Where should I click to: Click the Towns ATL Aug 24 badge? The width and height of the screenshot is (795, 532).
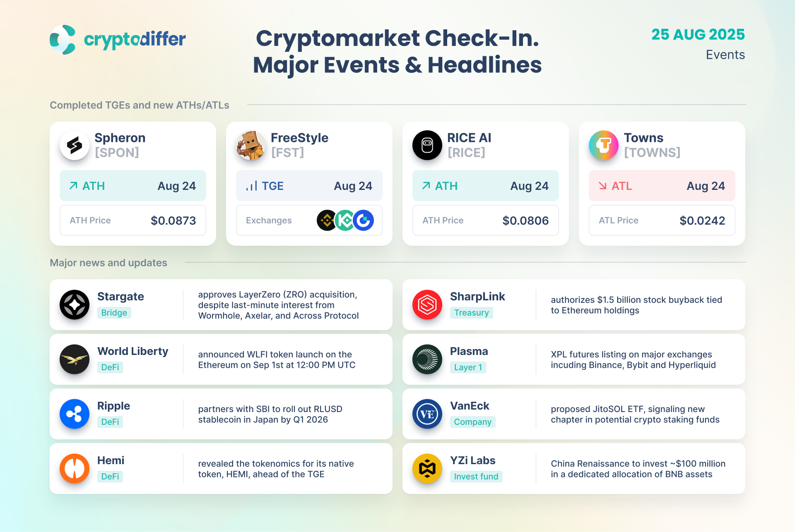click(x=662, y=186)
